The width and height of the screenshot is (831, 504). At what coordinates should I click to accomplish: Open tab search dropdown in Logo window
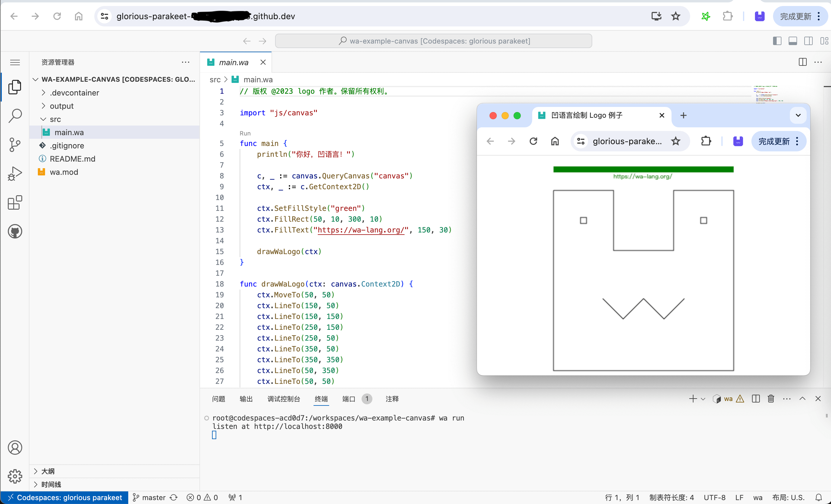point(798,115)
